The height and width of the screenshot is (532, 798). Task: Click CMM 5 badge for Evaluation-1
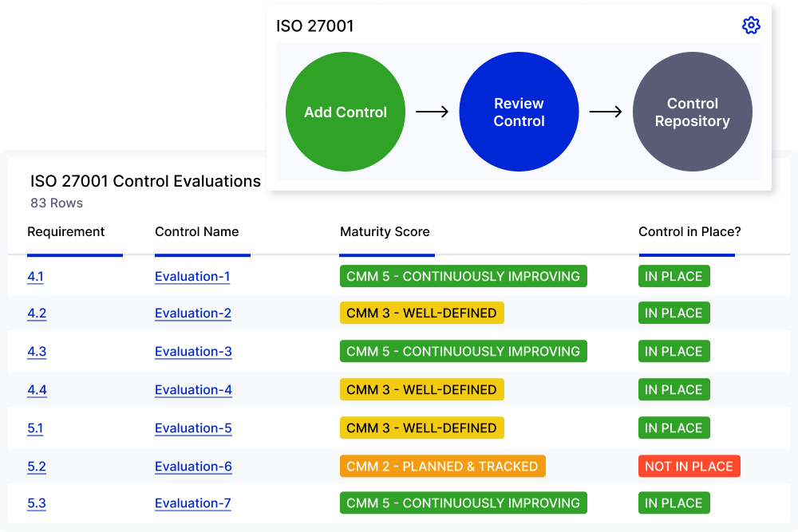(463, 276)
